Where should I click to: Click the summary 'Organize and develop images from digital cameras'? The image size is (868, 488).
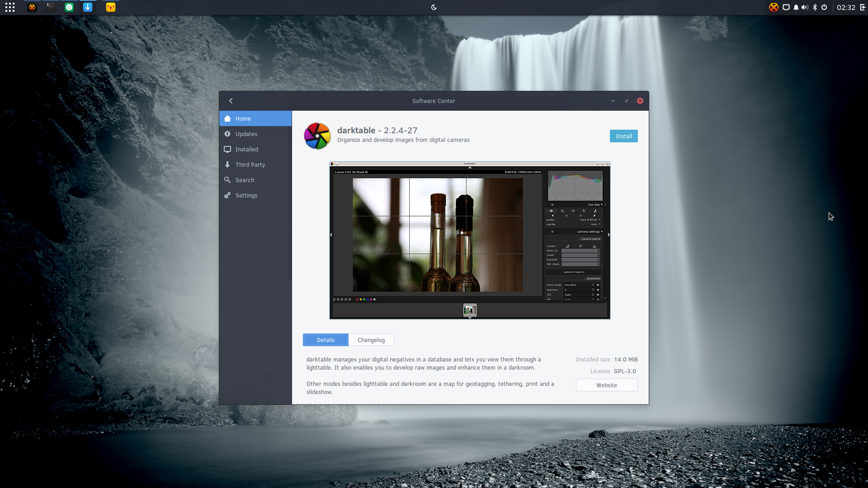(x=403, y=140)
